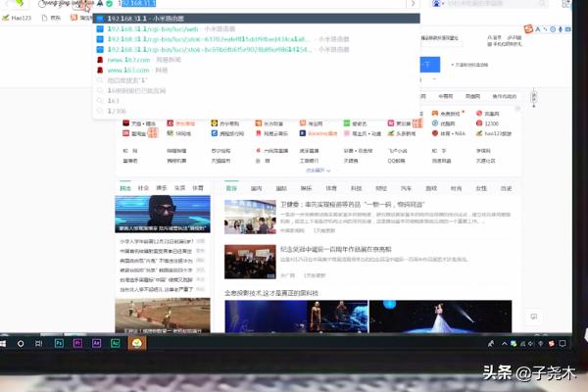588x392 pixels.
Task: Open the 科技 category tab
Action: point(356,187)
